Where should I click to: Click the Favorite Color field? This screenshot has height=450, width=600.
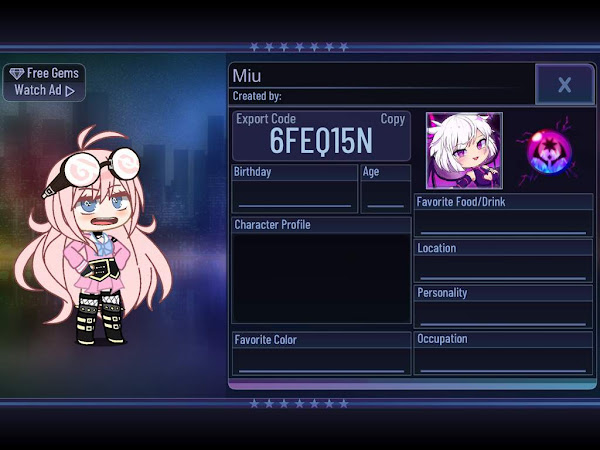click(321, 361)
